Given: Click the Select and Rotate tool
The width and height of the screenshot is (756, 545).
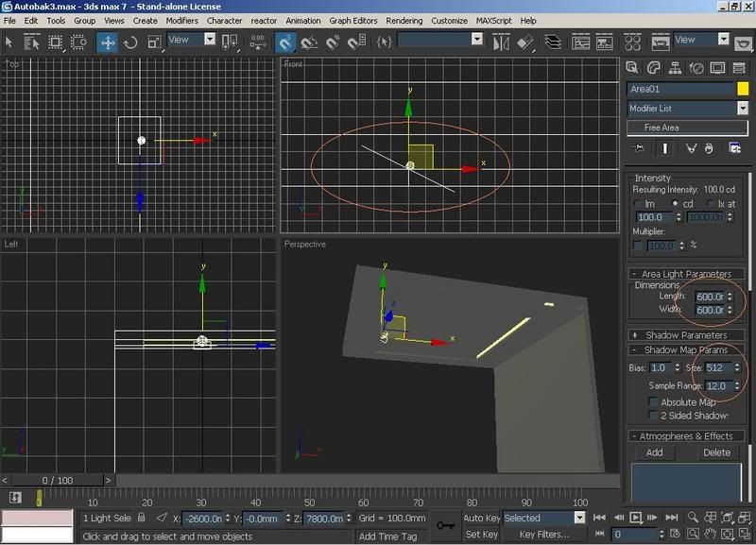Looking at the screenshot, I should click(x=130, y=42).
